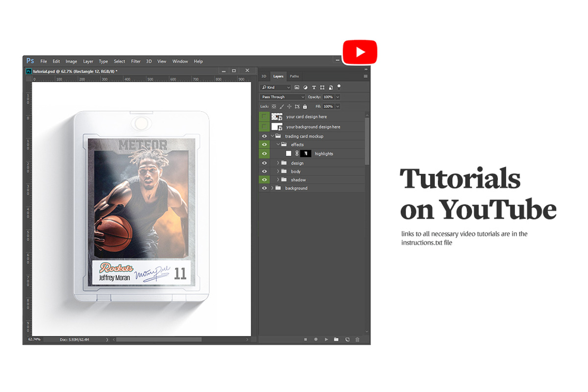The image size is (588, 392).
Task: Delete layer with trash icon
Action: [x=357, y=339]
